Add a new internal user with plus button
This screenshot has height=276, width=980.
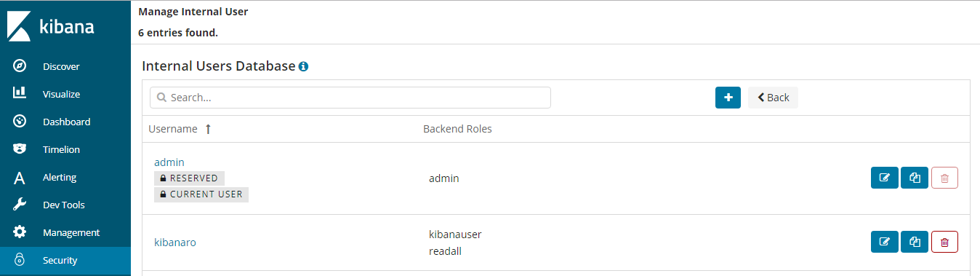click(x=728, y=98)
